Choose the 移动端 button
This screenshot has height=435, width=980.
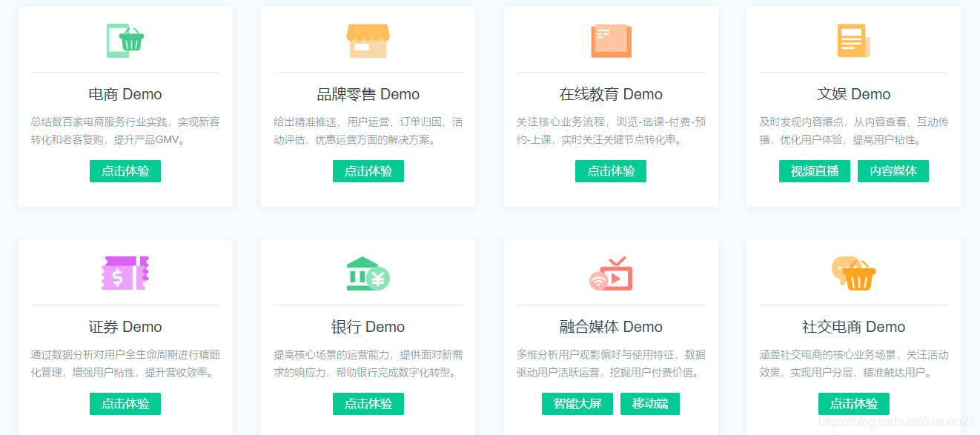[650, 404]
